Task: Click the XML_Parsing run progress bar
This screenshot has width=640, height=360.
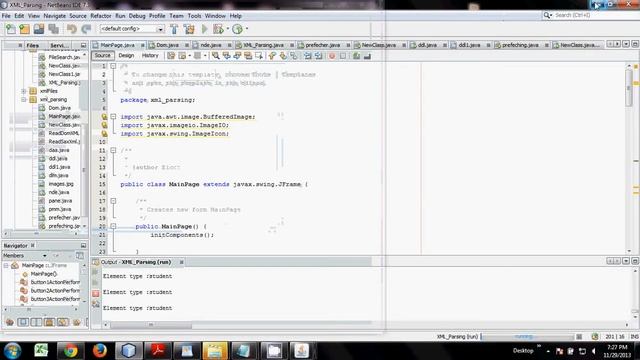Action: pyautogui.click(x=527, y=337)
